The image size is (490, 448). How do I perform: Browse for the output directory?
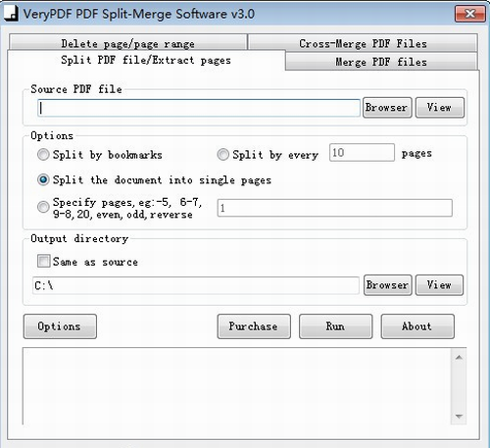point(388,285)
